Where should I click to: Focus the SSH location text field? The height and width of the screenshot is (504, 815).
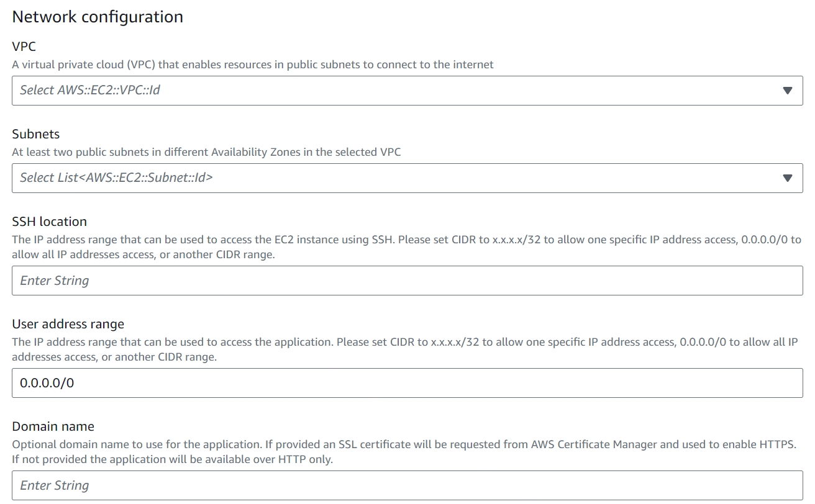pyautogui.click(x=407, y=281)
